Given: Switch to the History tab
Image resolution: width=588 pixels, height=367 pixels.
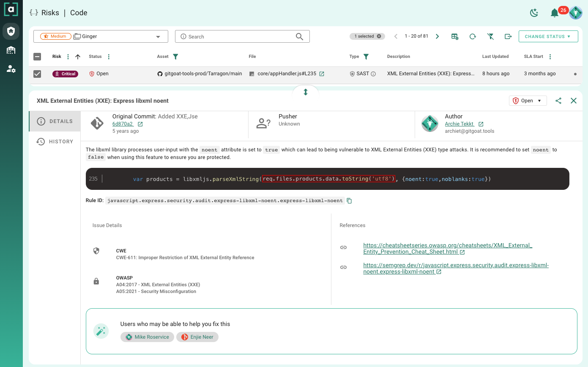Looking at the screenshot, I should tap(55, 142).
